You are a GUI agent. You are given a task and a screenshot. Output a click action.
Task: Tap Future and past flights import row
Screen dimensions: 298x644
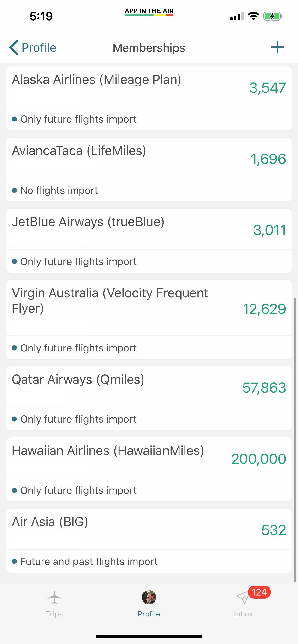click(89, 562)
